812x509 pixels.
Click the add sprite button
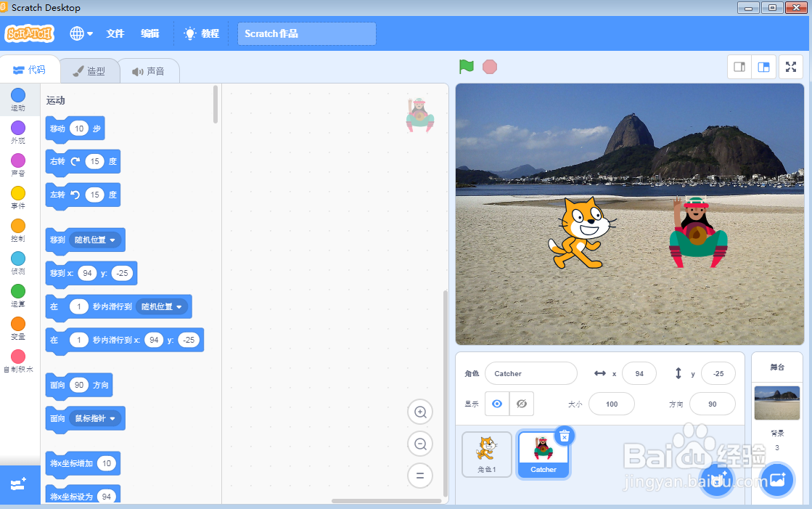[716, 479]
